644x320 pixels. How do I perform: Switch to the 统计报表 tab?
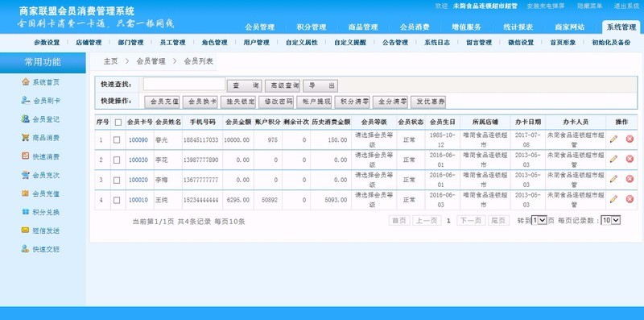(518, 27)
